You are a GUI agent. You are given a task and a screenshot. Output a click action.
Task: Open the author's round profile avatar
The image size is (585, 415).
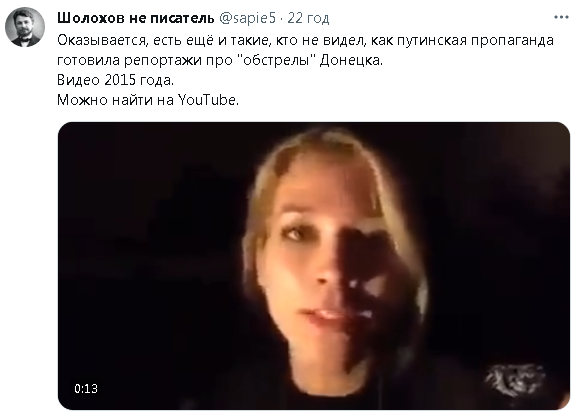click(x=25, y=27)
